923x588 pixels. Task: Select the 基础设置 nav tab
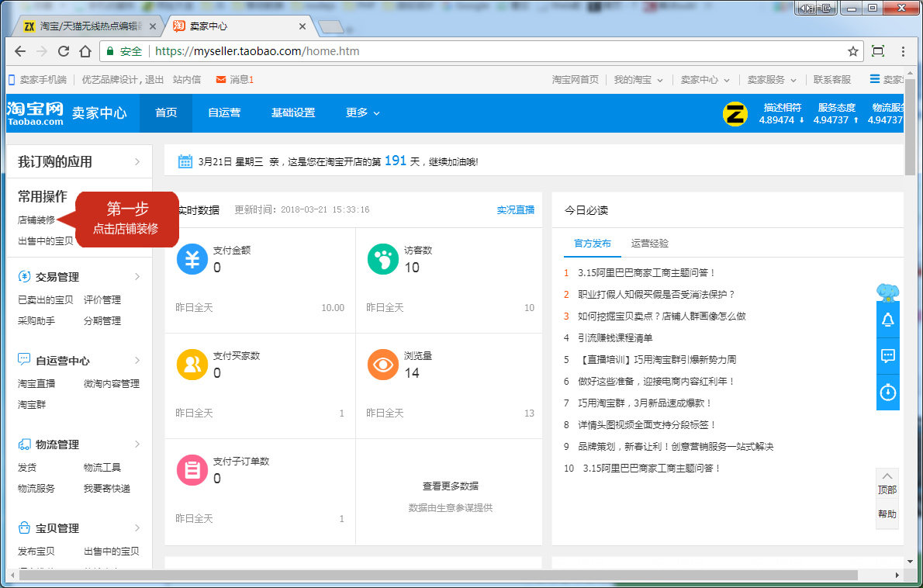point(293,112)
